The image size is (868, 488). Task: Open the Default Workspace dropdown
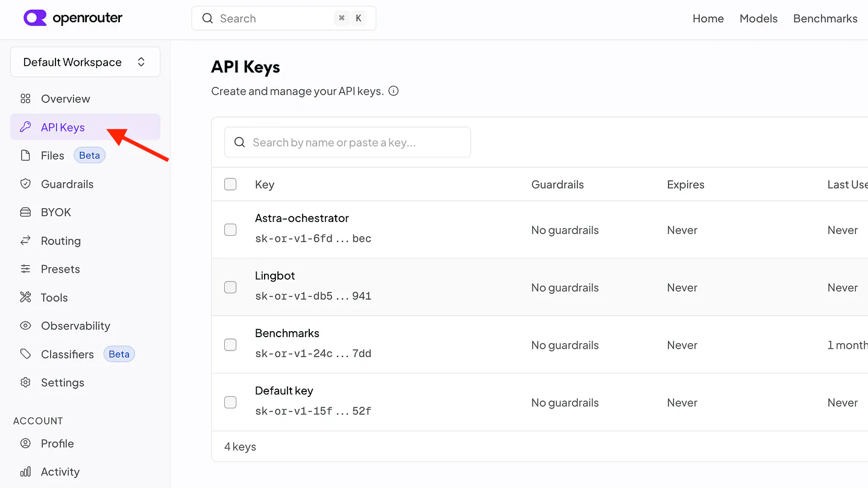[85, 62]
